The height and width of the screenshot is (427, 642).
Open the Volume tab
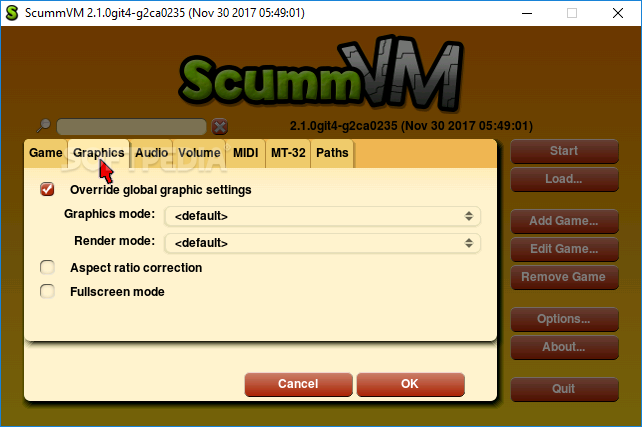[199, 153]
